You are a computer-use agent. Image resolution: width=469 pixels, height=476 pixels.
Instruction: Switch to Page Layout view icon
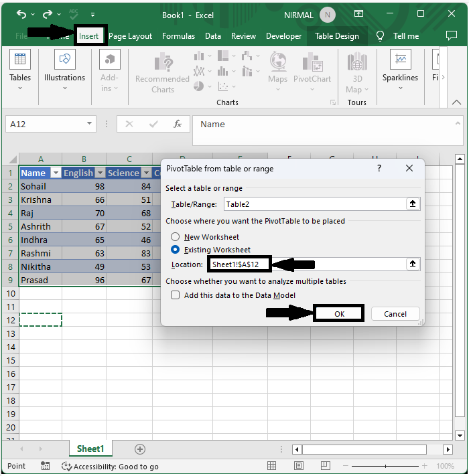(x=298, y=466)
